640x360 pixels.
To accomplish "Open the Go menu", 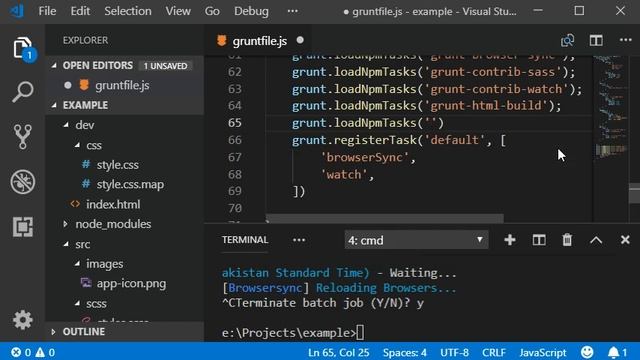I will click(x=212, y=11).
